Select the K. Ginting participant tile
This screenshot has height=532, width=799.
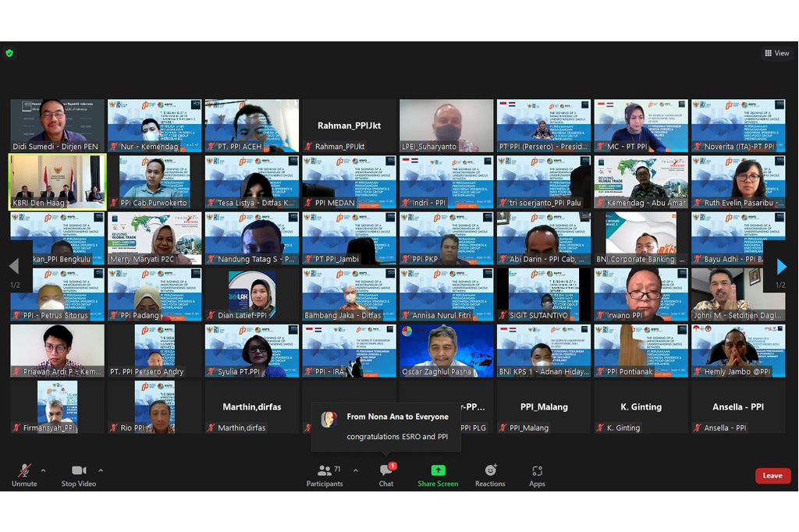(x=641, y=407)
